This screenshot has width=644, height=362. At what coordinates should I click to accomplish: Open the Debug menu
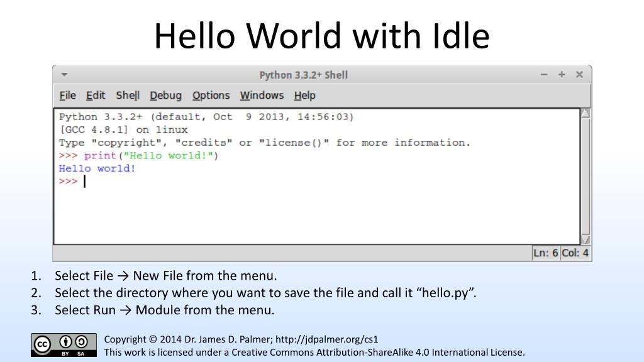165,96
